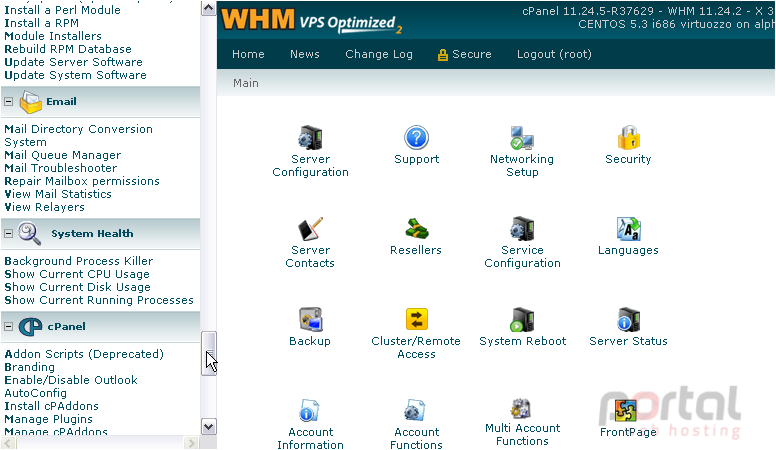The width and height of the screenshot is (776, 450).
Task: Switch to Secure connection link
Action: coord(465,54)
